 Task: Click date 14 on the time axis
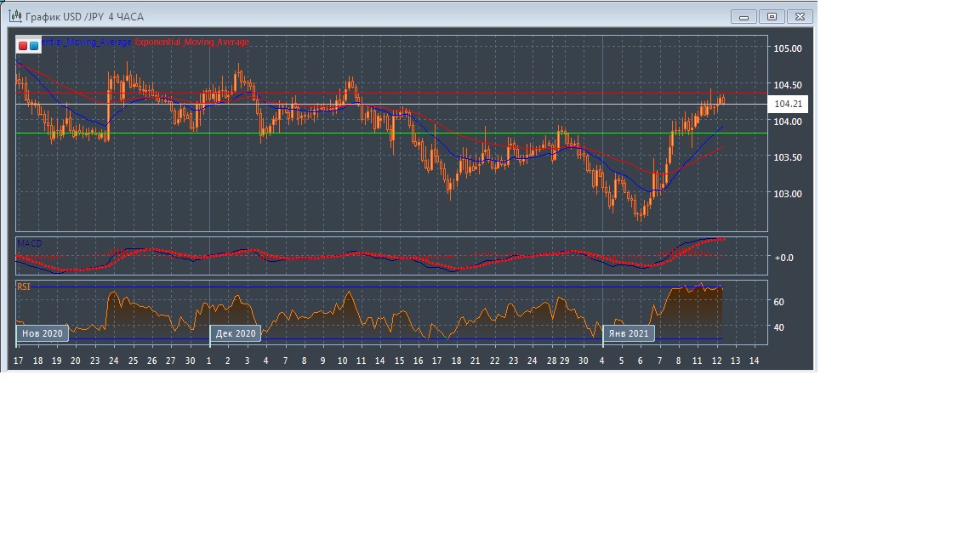753,361
